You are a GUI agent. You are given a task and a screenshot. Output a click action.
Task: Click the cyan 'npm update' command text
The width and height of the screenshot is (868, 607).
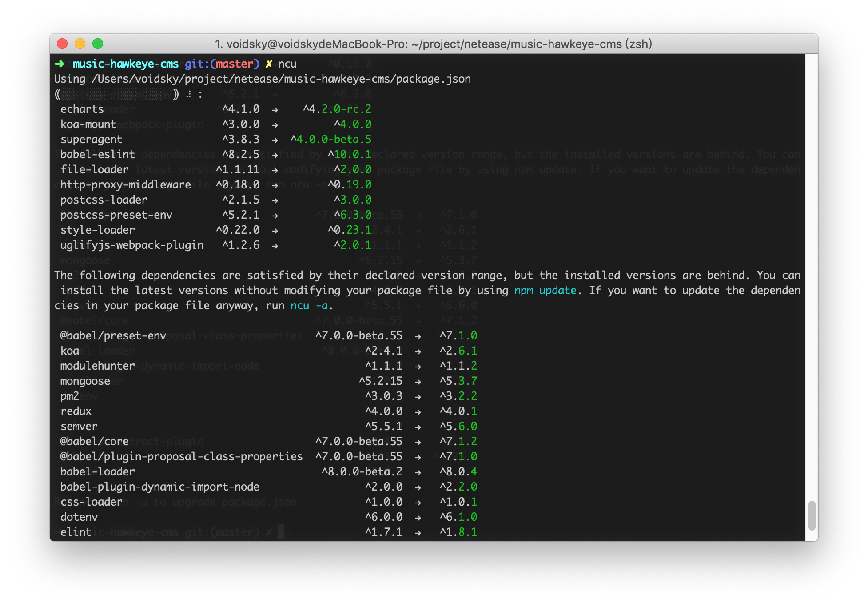(545, 291)
